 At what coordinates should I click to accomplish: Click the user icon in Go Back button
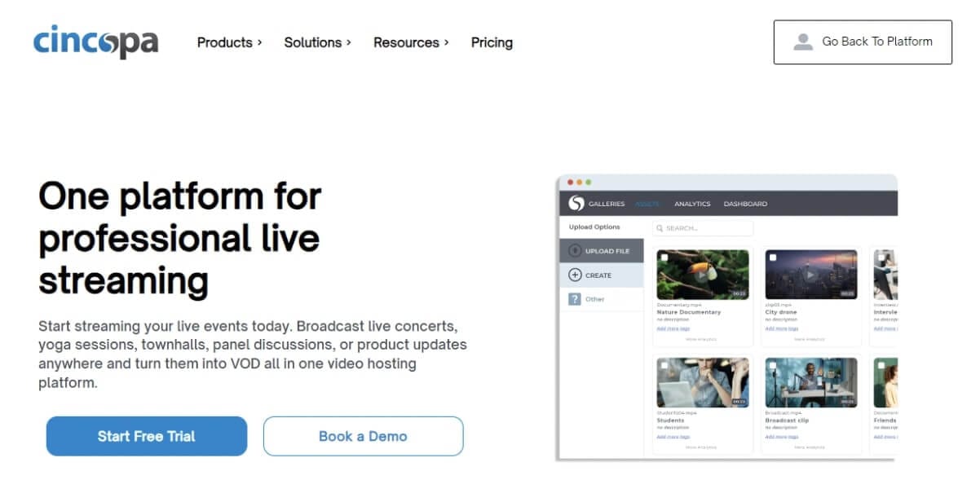coord(803,42)
